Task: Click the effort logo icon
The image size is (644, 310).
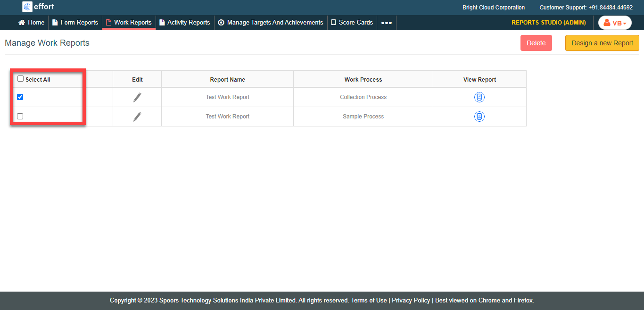Action: pos(27,7)
